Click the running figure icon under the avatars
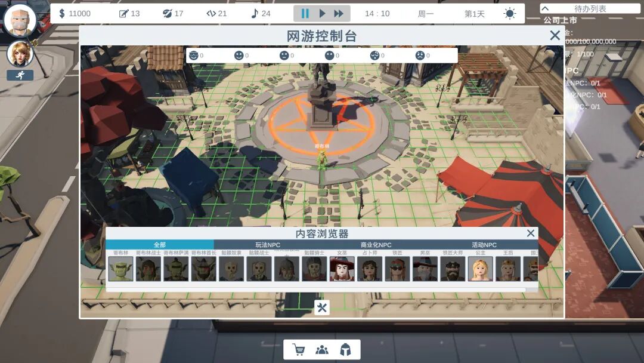 pos(20,74)
